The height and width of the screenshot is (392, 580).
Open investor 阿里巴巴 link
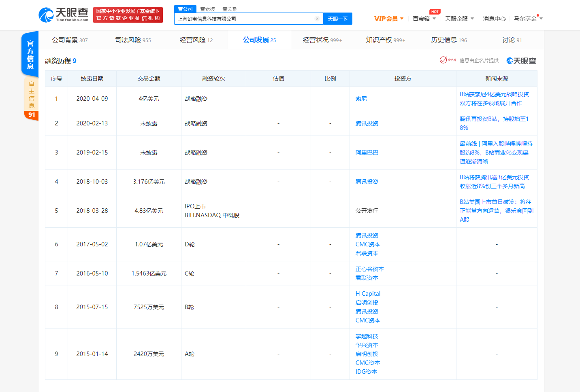tap(367, 153)
